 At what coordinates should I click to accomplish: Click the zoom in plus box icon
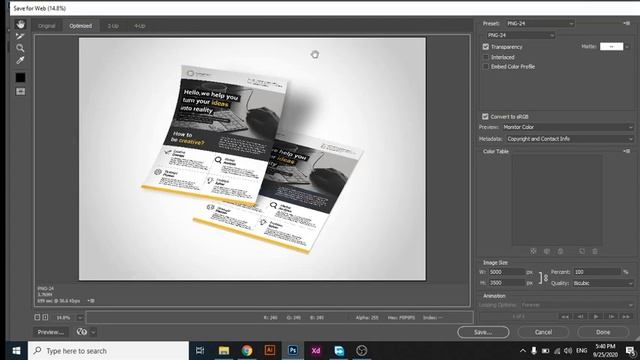[x=45, y=318]
